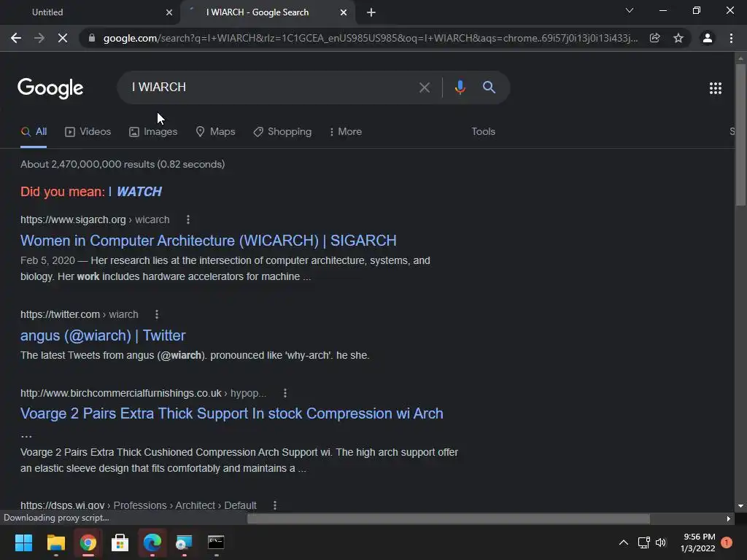Open the volume control in tray
The height and width of the screenshot is (560, 747).
pos(661,542)
